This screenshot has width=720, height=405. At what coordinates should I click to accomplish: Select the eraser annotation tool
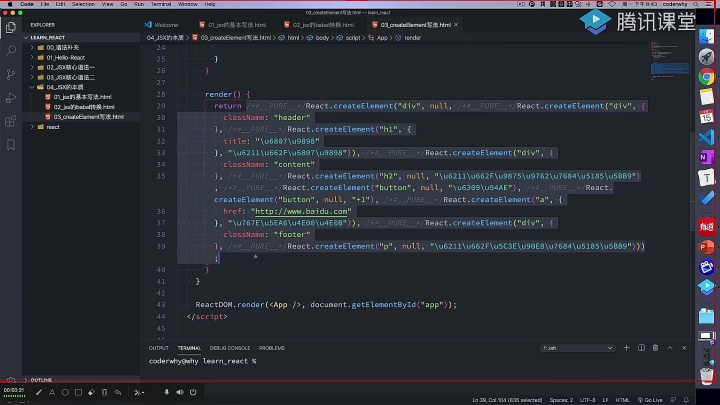pyautogui.click(x=91, y=392)
